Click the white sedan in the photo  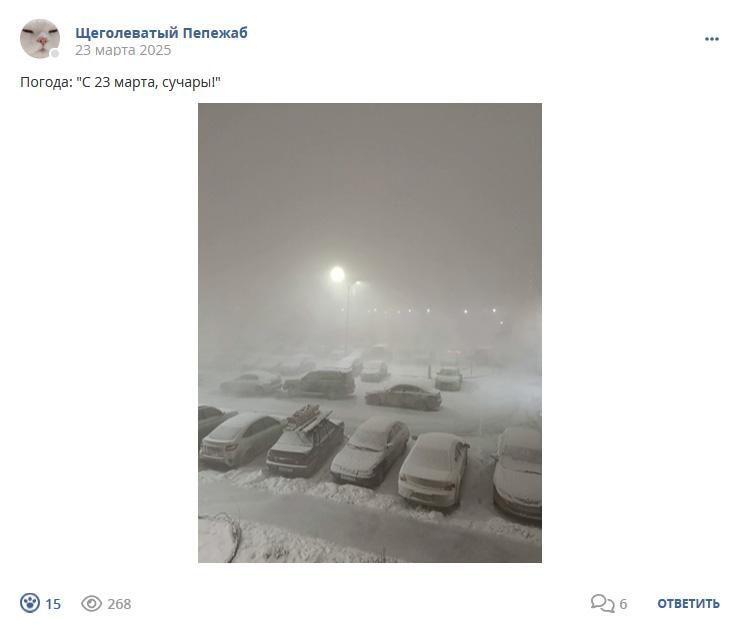coord(433,470)
